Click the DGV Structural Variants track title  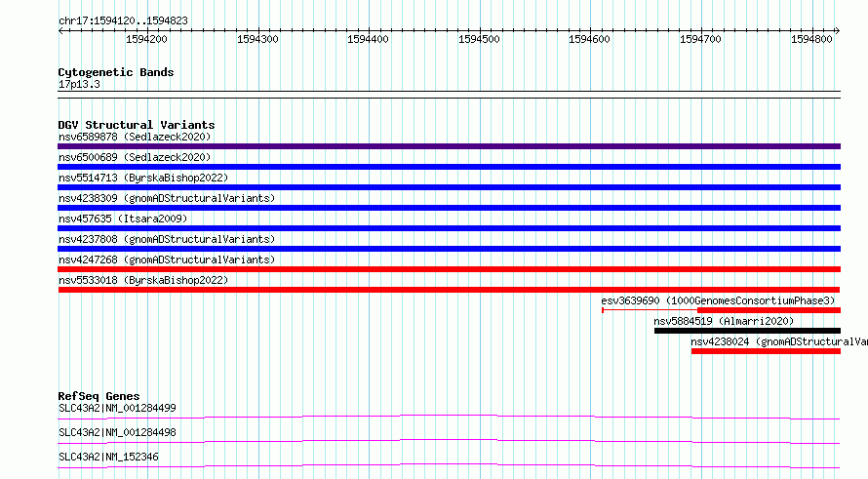point(137,125)
